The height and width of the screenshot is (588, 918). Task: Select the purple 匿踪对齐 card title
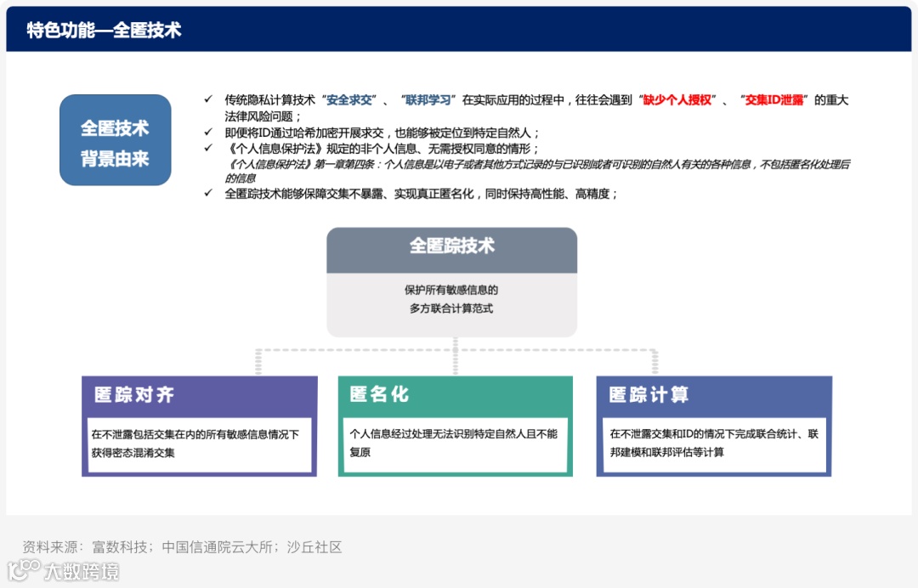[x=134, y=395]
